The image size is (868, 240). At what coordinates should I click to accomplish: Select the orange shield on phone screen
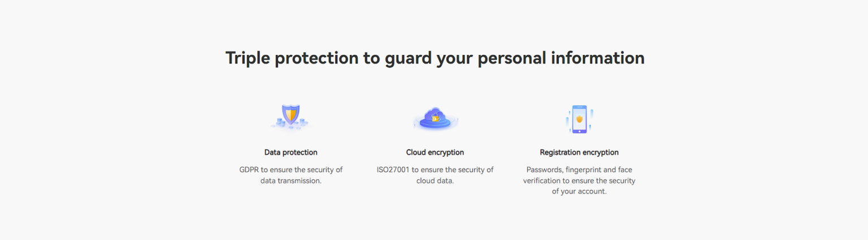(x=579, y=119)
